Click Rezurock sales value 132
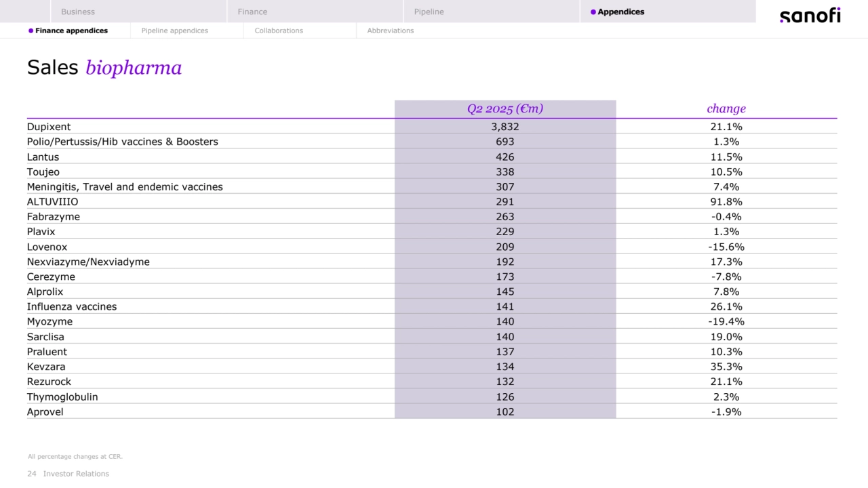 pos(505,382)
